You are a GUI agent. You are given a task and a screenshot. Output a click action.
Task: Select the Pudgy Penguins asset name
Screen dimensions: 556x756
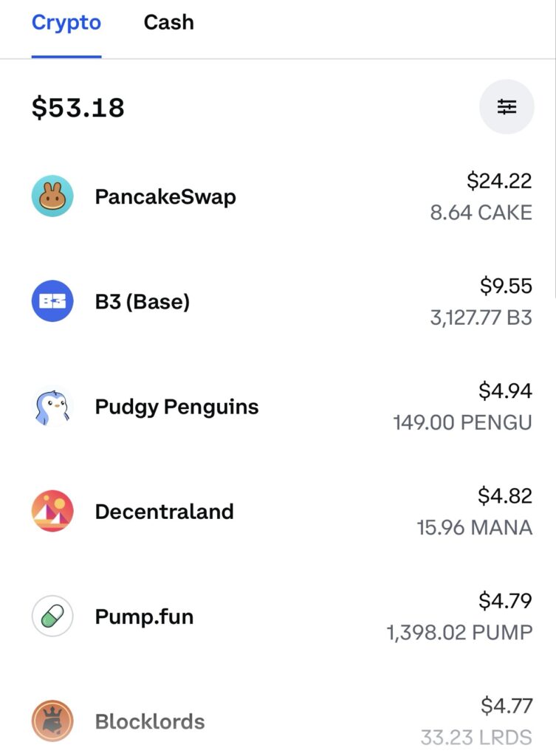176,408
